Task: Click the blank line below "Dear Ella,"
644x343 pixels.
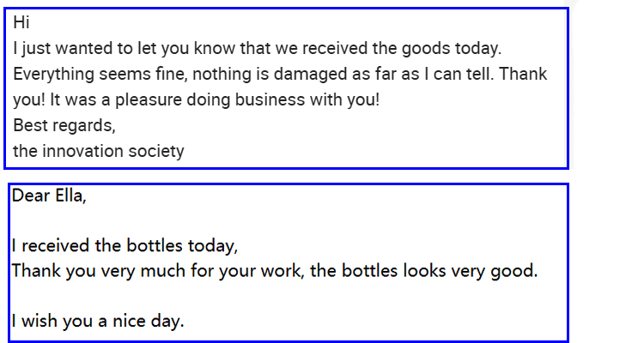Action: pyautogui.click(x=258, y=220)
